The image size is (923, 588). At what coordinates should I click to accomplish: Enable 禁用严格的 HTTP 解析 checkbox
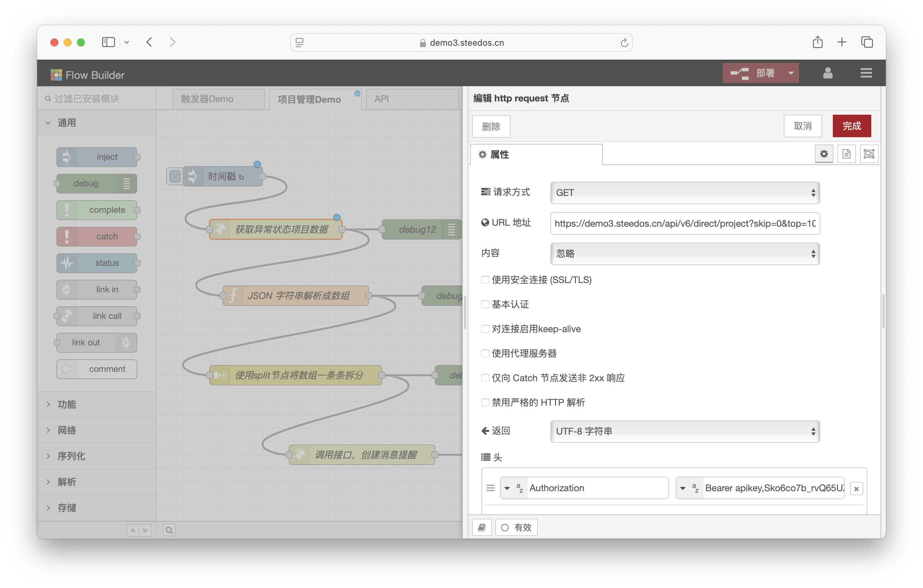[485, 402]
